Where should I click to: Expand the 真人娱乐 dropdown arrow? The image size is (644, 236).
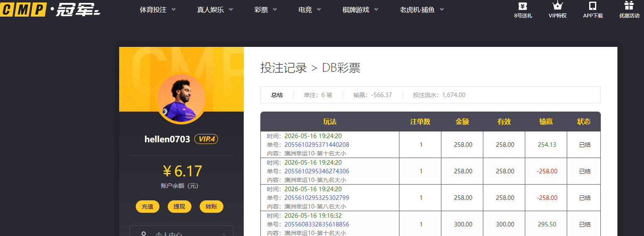click(x=231, y=10)
